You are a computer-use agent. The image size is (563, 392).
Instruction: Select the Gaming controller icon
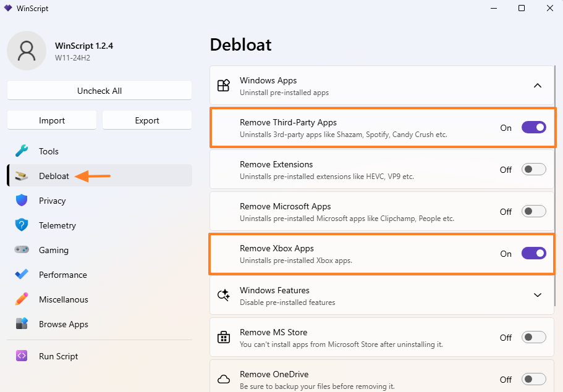pos(20,250)
